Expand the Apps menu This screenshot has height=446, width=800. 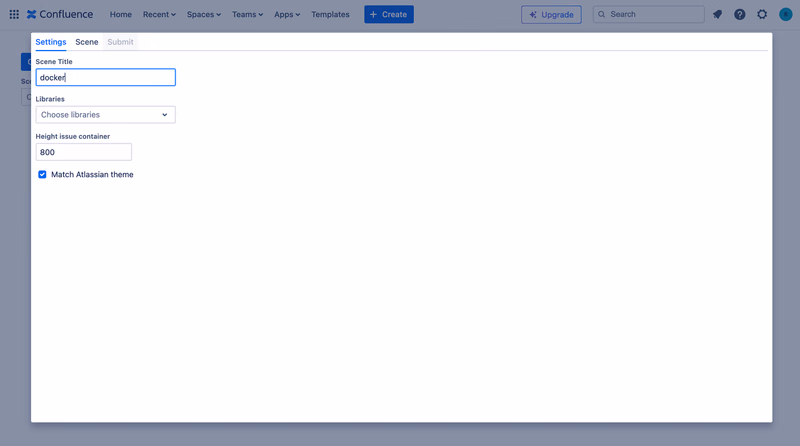pos(287,14)
